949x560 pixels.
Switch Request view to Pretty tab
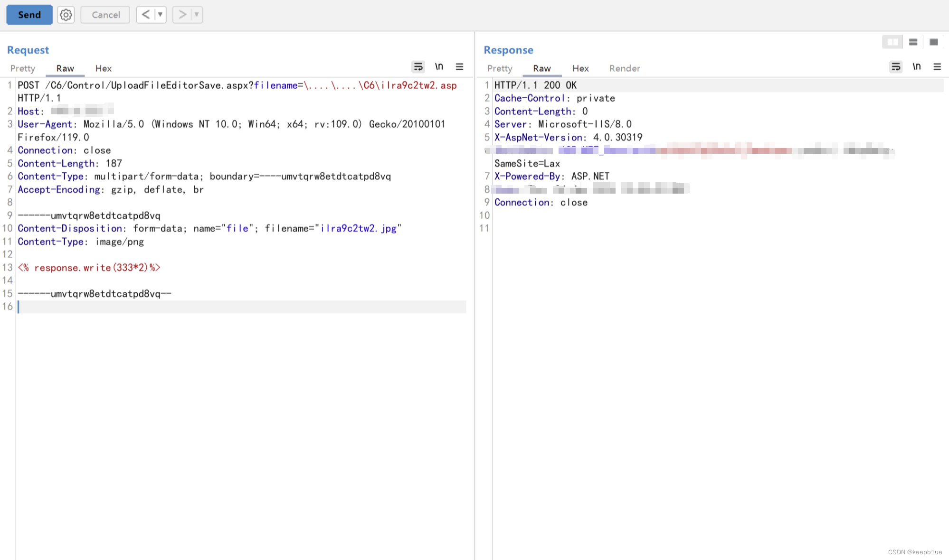tap(23, 68)
